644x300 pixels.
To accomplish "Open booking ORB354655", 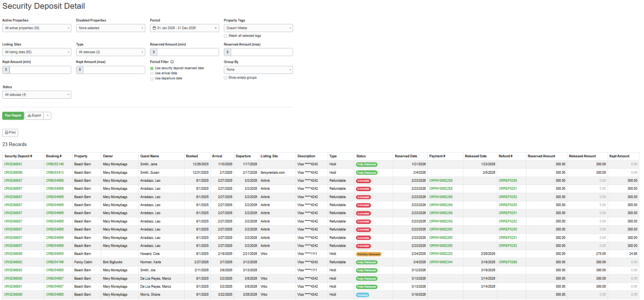I will click(x=55, y=254).
